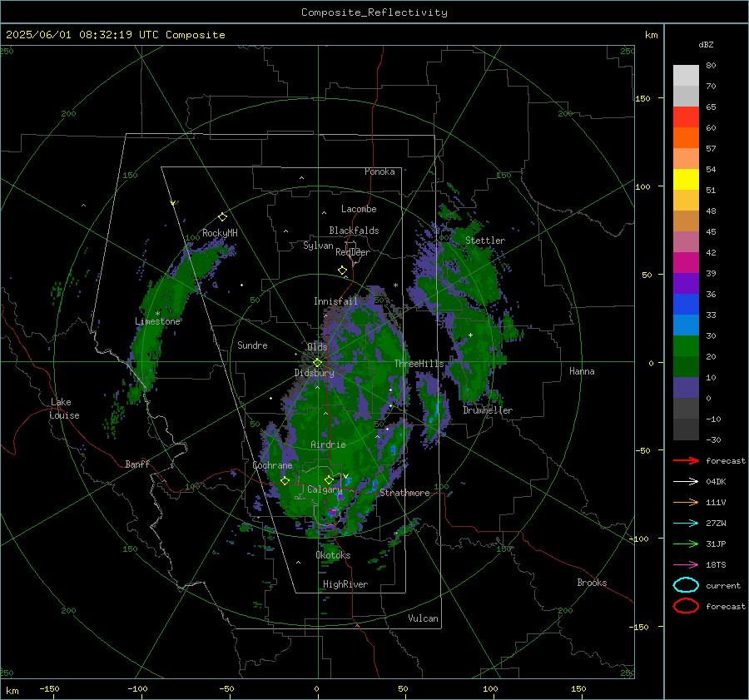The image size is (749, 700).
Task: Click the yellow diamond marker at RockyMH
Action: pyautogui.click(x=222, y=217)
